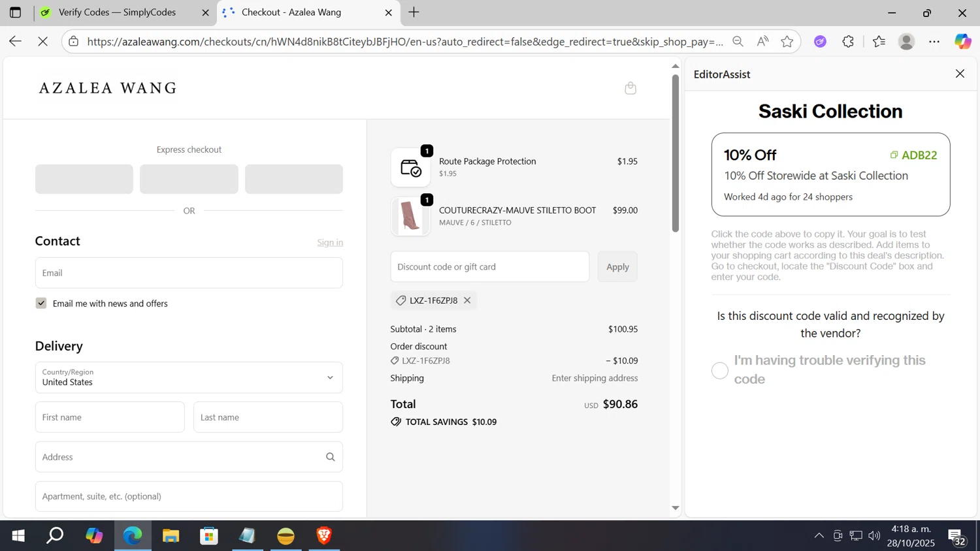
Task: Focus the Last name field
Action: pos(268,417)
